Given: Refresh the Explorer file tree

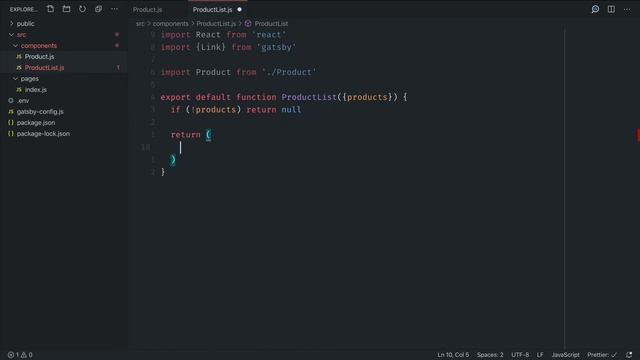Looking at the screenshot, I should click(82, 9).
